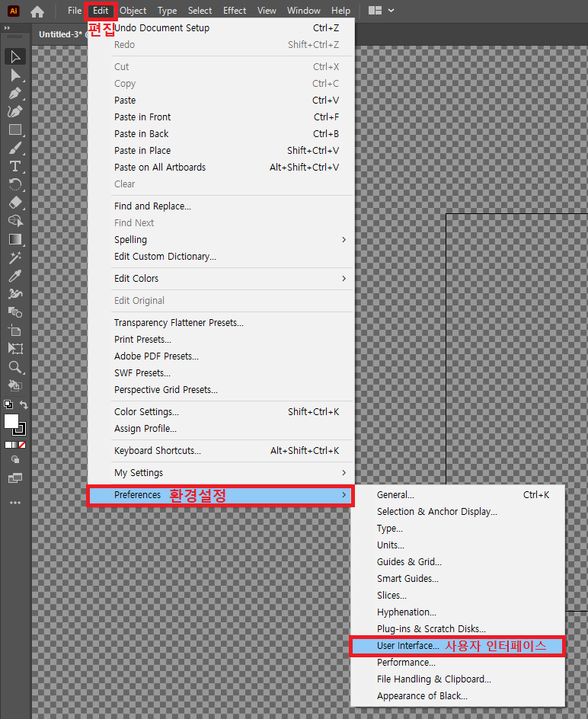Screen dimensions: 588x719
Task: Select the Puppet Warp tool
Action: pos(15,294)
